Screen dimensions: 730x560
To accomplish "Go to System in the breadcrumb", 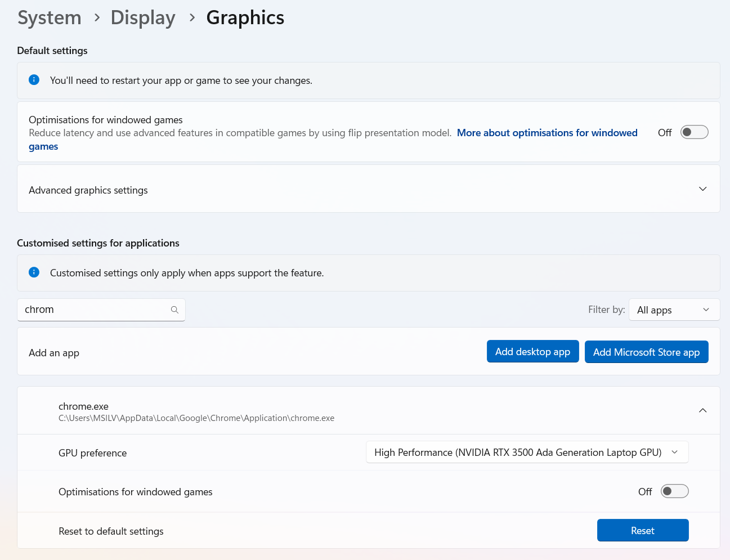I will point(50,18).
